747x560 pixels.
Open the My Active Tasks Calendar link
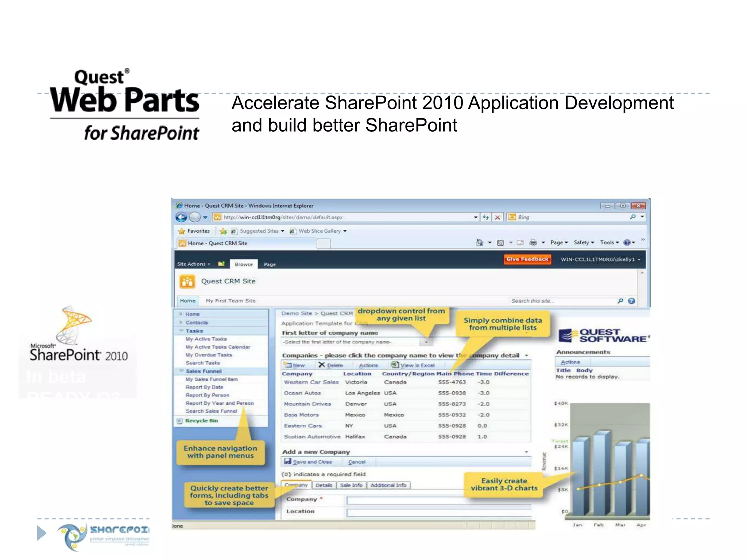[218, 347]
